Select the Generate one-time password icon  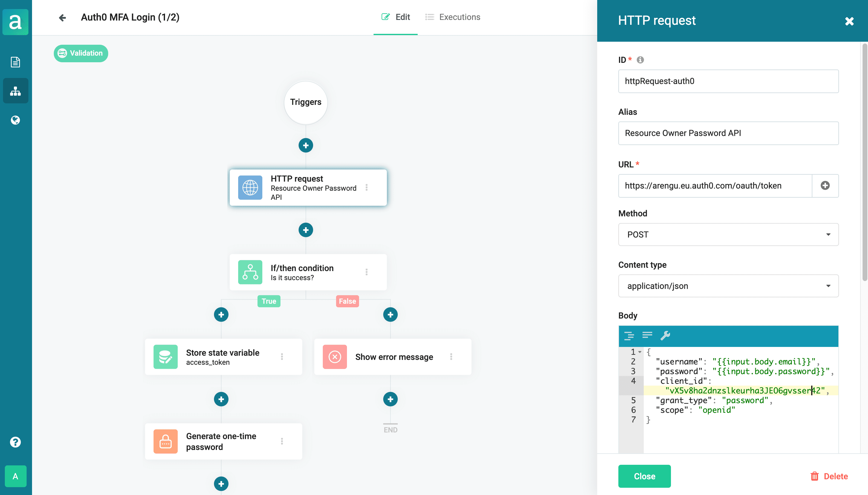click(165, 442)
